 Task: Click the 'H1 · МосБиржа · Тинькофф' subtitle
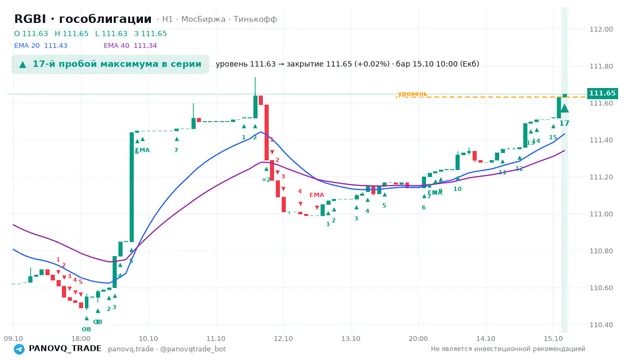(220, 19)
